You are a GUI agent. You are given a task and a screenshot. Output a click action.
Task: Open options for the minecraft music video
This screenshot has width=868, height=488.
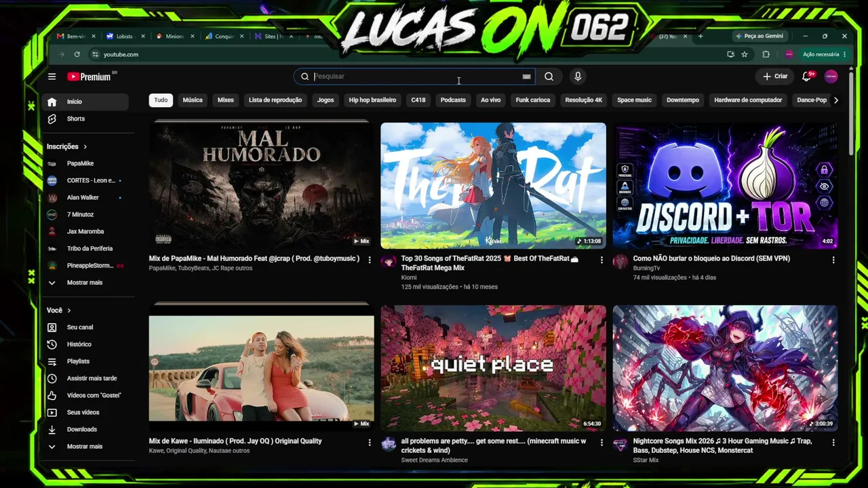coord(601,443)
